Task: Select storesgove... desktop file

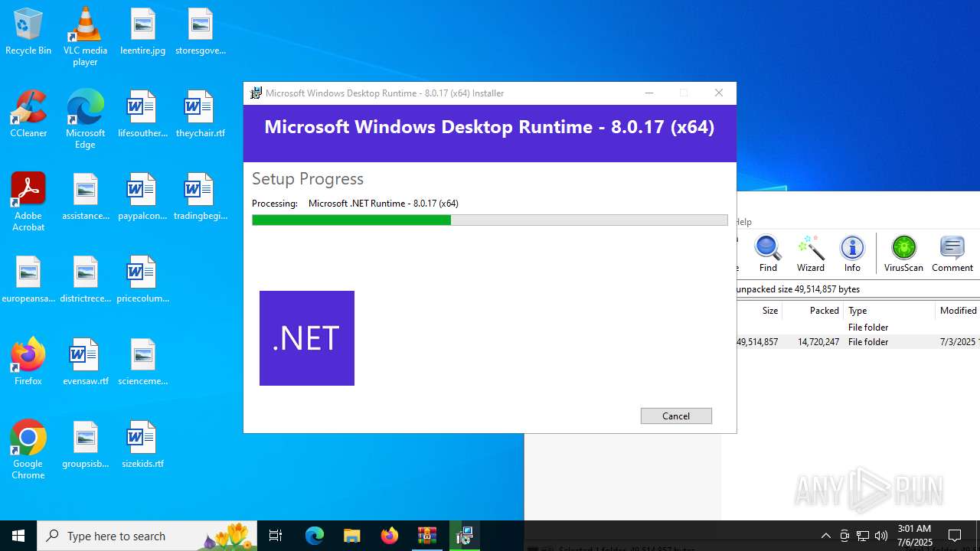Action: (x=201, y=32)
